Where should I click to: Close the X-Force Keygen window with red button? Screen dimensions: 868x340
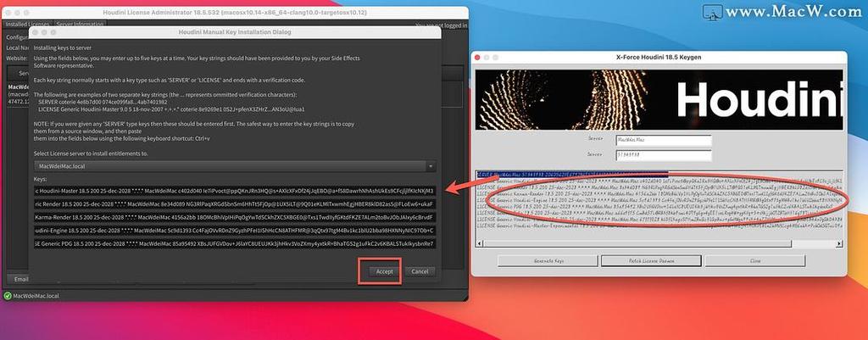478,57
